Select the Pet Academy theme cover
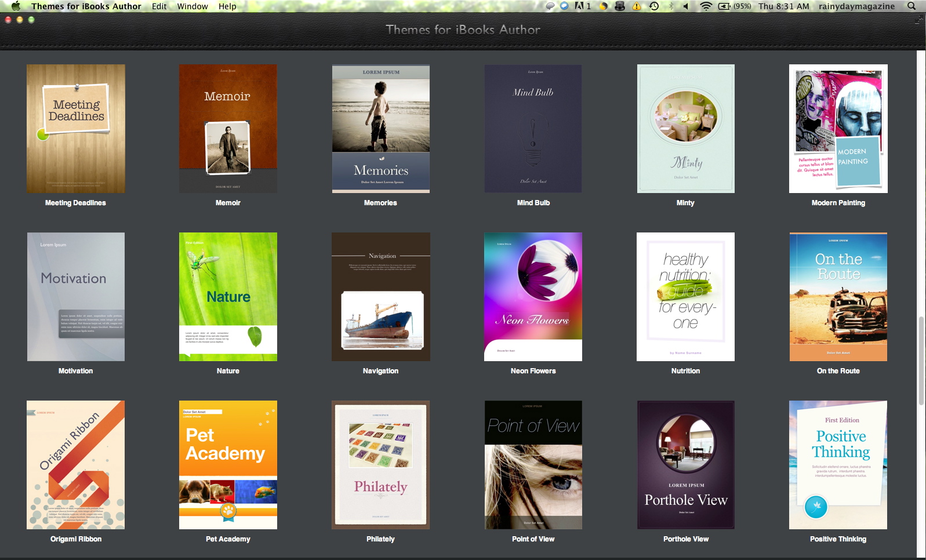This screenshot has height=560, width=926. (x=228, y=465)
